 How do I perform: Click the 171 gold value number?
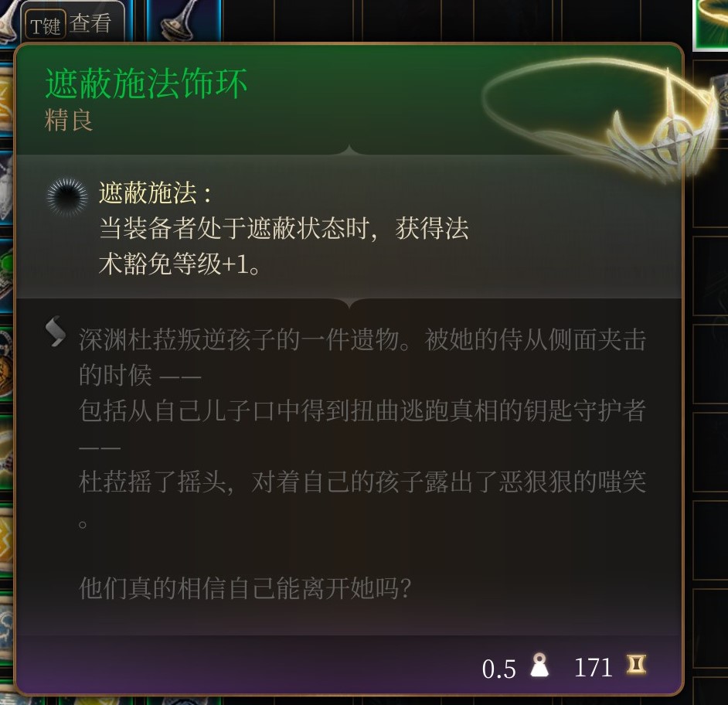[594, 667]
